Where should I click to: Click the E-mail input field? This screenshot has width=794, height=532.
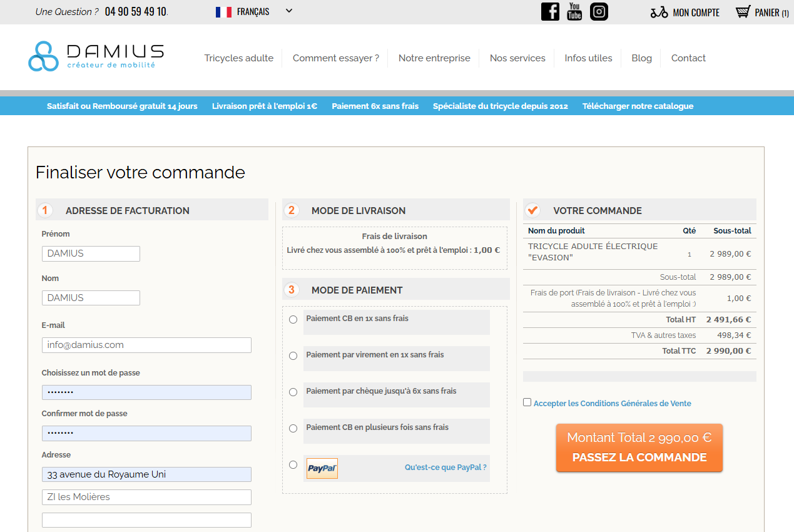146,345
